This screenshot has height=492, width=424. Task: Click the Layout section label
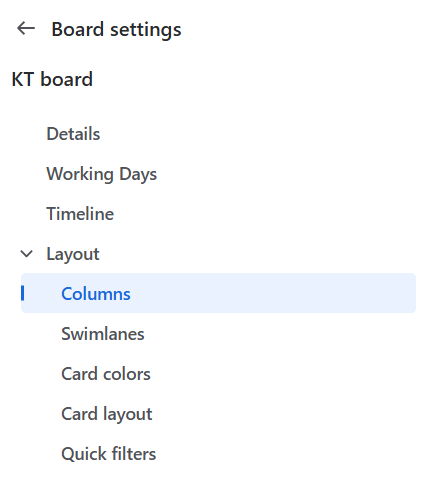click(x=73, y=254)
